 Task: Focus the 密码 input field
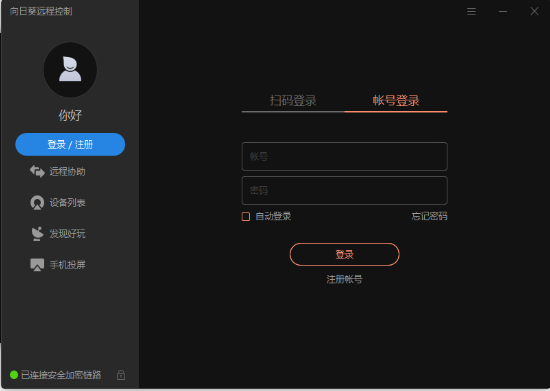344,190
